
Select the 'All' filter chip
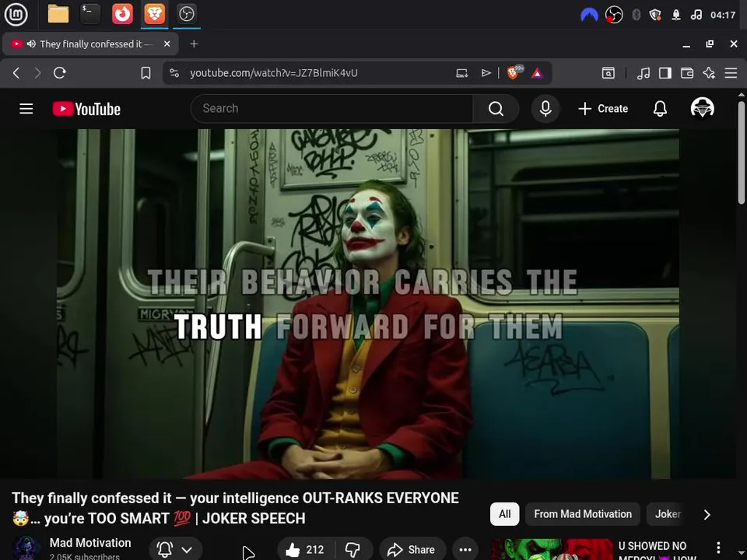coord(504,514)
